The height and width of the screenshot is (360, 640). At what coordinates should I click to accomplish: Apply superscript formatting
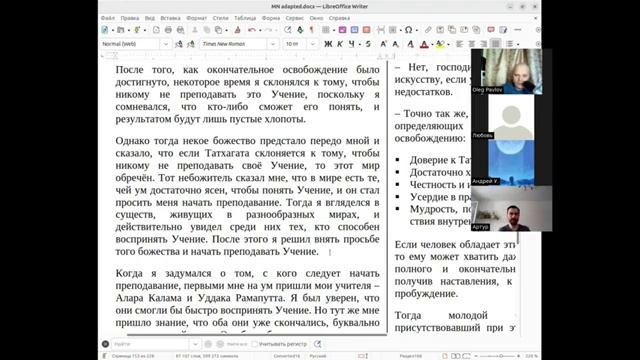click(x=383, y=44)
